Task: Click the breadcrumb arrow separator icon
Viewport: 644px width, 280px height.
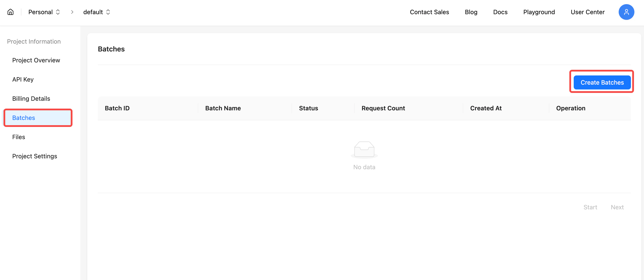Action: [x=72, y=12]
